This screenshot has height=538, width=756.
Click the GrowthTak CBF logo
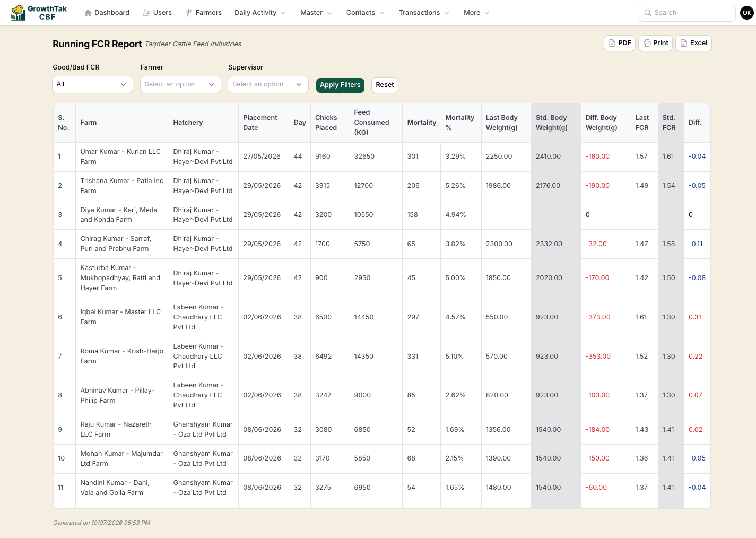(x=39, y=13)
